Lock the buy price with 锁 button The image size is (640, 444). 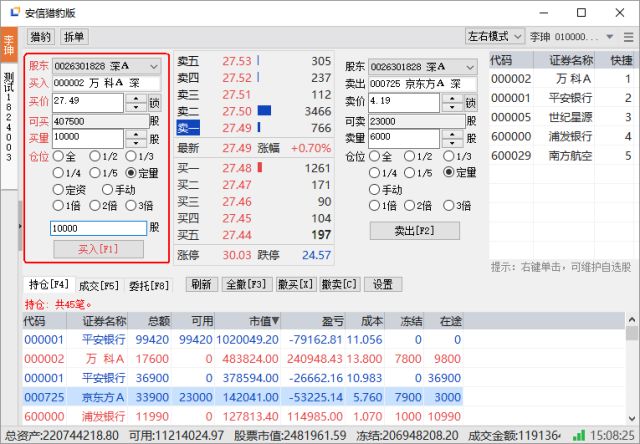click(x=154, y=102)
